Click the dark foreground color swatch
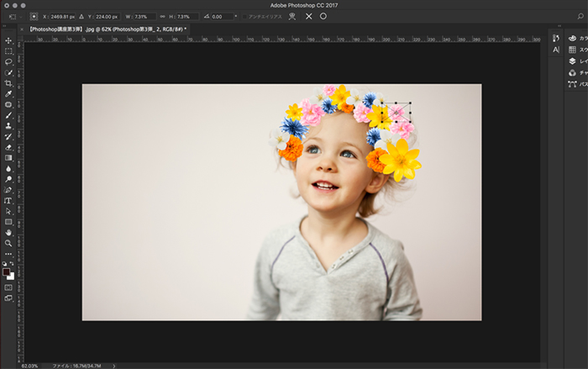The width and height of the screenshot is (588, 369). pos(6,271)
